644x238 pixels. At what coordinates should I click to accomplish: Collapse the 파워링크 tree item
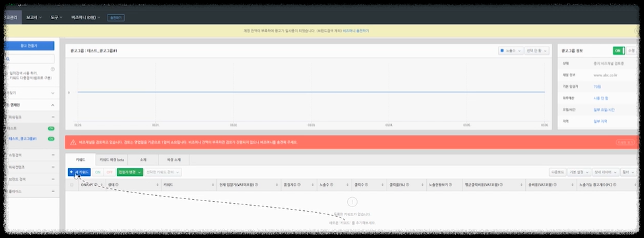[53, 117]
